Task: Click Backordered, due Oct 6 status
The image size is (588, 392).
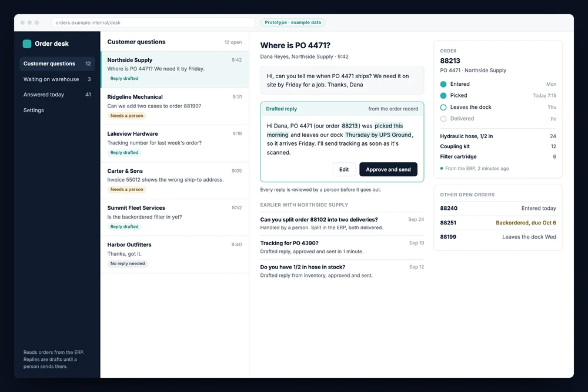Action: (x=526, y=223)
